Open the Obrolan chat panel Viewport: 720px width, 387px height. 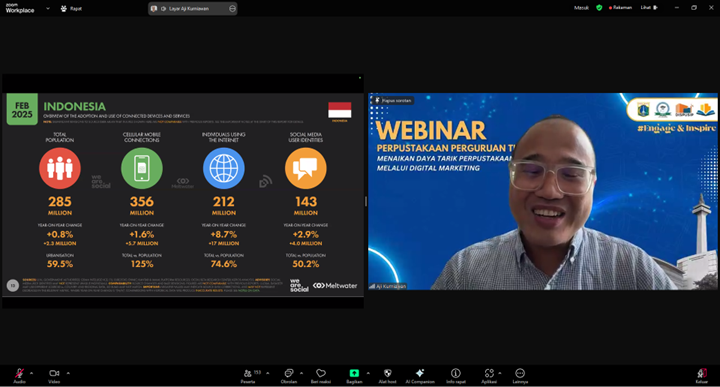tap(288, 376)
